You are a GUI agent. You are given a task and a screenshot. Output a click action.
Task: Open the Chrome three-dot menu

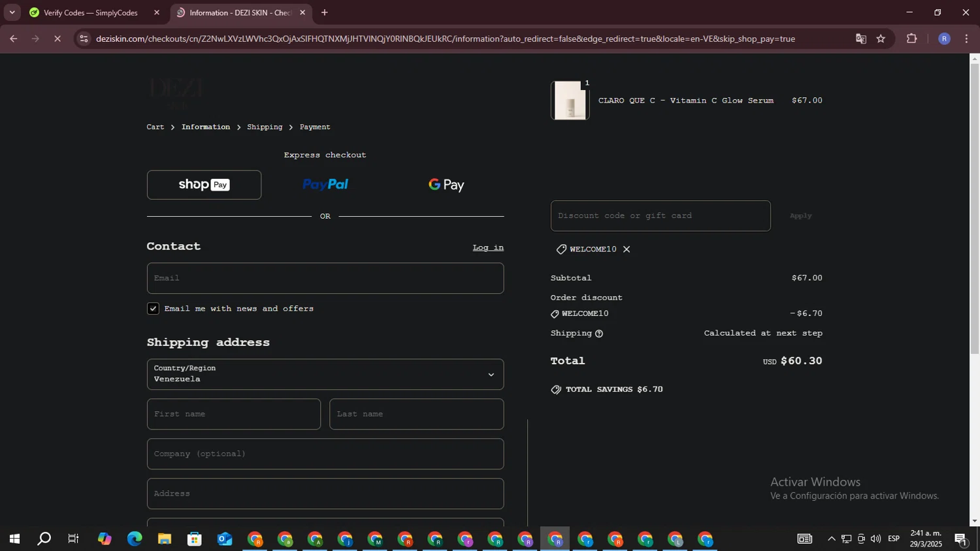coord(966,39)
